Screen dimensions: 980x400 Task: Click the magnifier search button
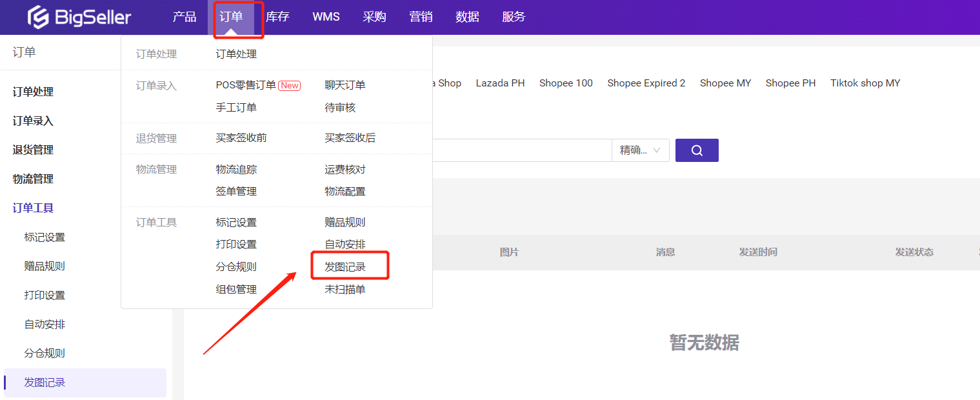[x=696, y=150]
